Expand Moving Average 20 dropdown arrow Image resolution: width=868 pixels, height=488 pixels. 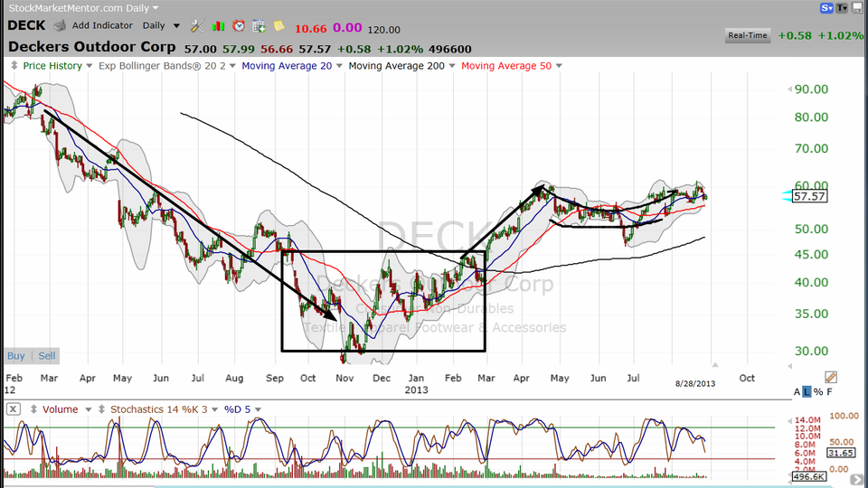(x=339, y=66)
